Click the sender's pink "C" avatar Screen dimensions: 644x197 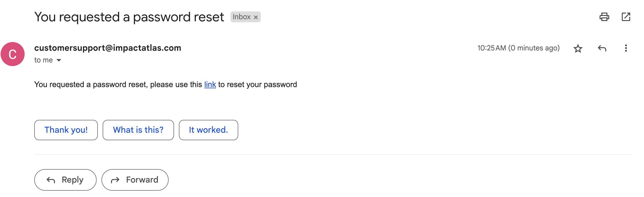13,54
